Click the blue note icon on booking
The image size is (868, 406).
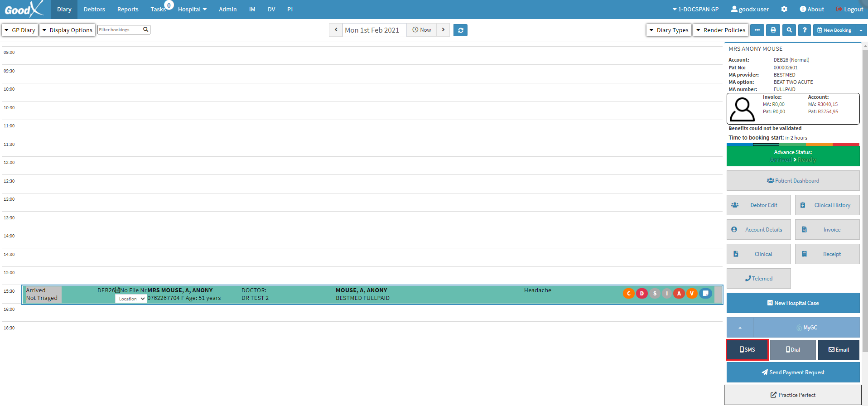[x=705, y=293]
